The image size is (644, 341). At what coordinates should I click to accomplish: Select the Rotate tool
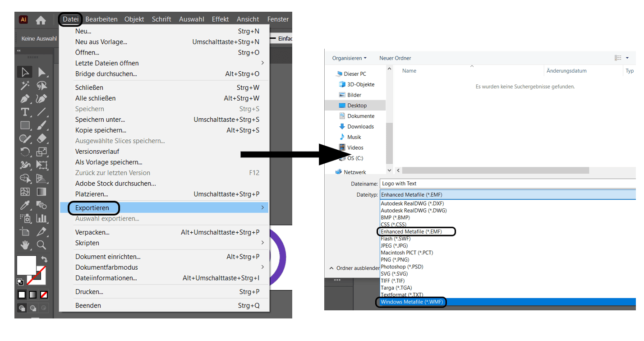(25, 152)
